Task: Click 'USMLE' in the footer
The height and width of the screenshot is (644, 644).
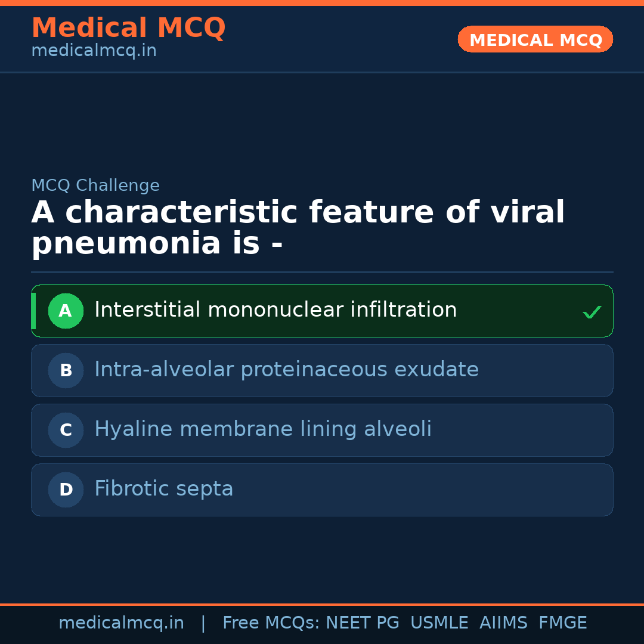Action: click(x=439, y=623)
